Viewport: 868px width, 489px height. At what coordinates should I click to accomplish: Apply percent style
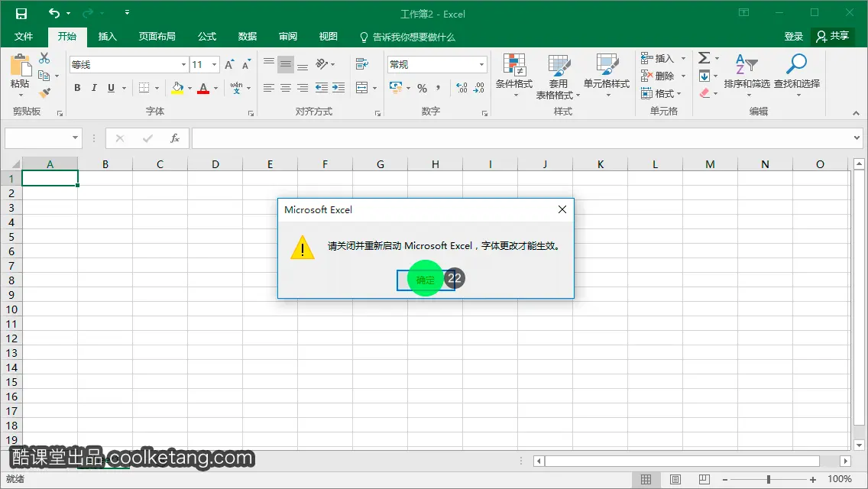423,88
